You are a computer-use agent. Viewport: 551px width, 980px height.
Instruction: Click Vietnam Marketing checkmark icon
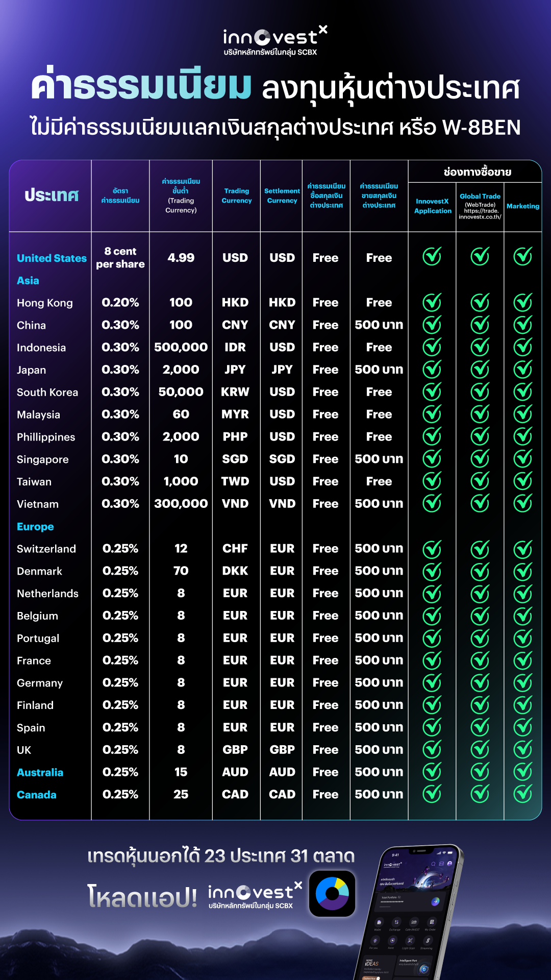tap(523, 503)
